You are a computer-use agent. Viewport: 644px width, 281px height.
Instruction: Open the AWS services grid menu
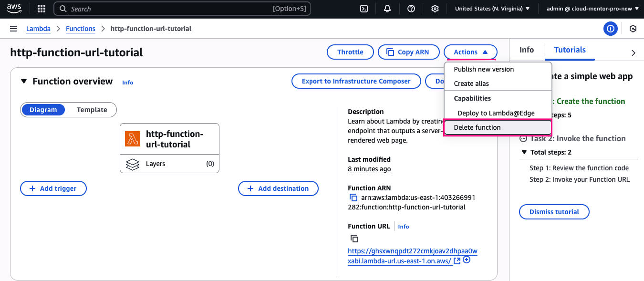coord(42,9)
